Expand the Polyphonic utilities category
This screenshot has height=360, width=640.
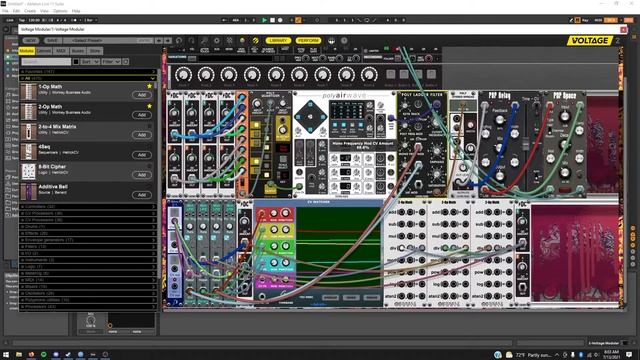tap(88, 300)
